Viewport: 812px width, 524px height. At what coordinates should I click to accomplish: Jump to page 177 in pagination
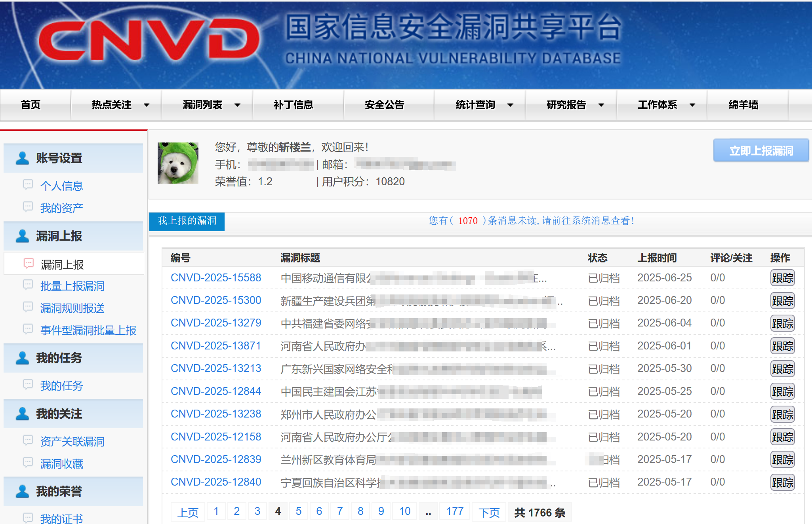(x=454, y=511)
